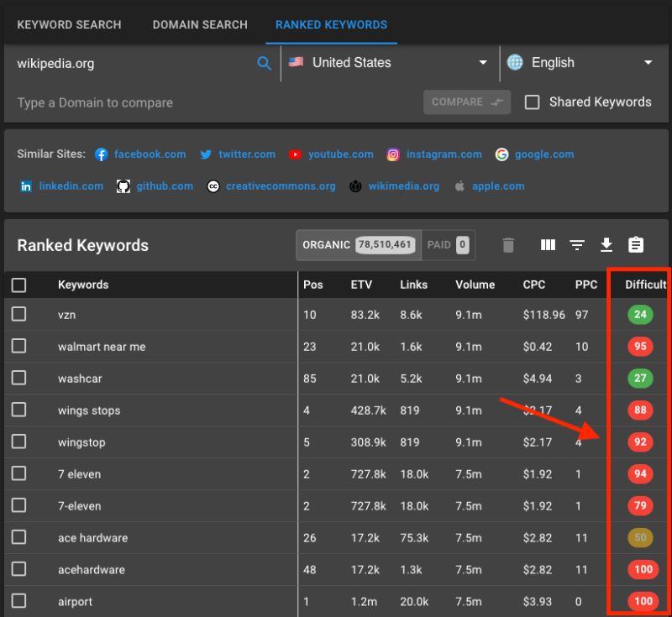Image resolution: width=672 pixels, height=617 pixels.
Task: Select the Ranked Keywords tab
Action: 331,25
